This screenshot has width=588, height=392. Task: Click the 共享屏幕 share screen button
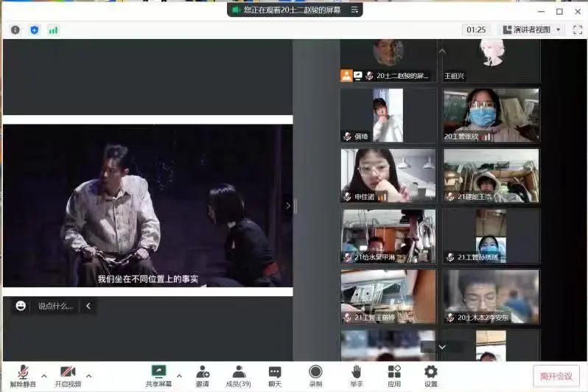coord(158,377)
